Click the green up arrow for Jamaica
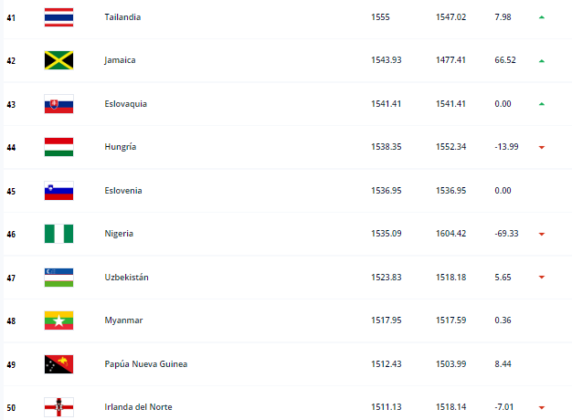The height and width of the screenshot is (420, 572). pos(542,61)
